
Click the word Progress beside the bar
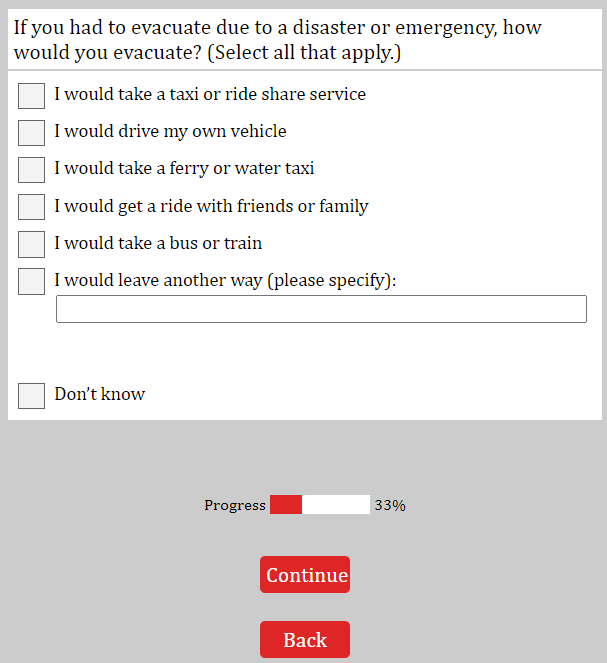tap(235, 506)
